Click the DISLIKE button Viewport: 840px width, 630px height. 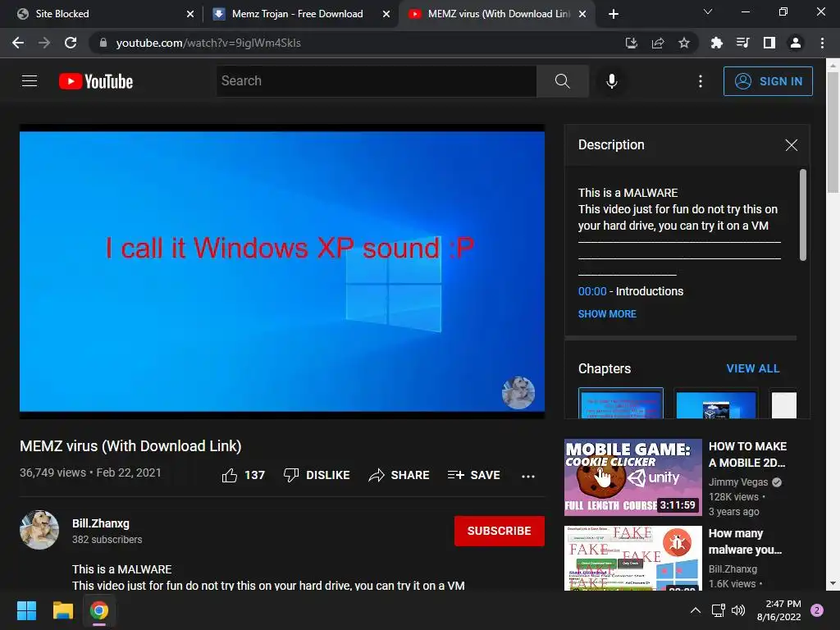(317, 475)
